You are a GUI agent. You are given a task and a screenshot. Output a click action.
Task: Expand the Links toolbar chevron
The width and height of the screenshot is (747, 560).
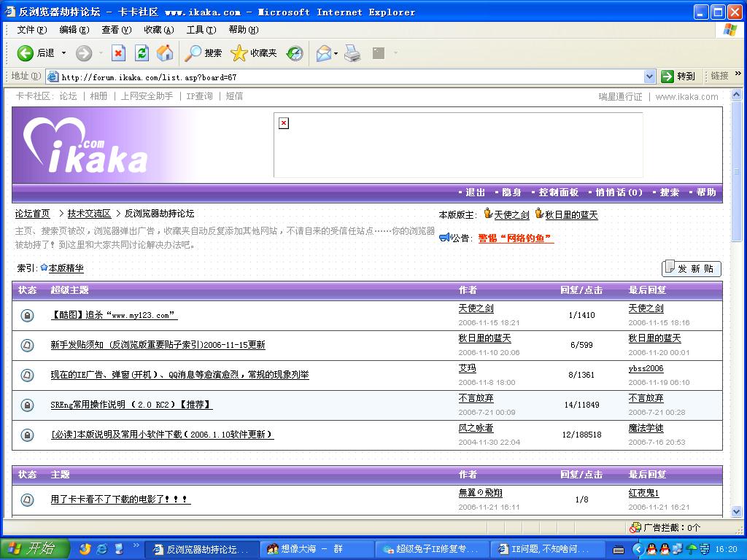pyautogui.click(x=738, y=74)
